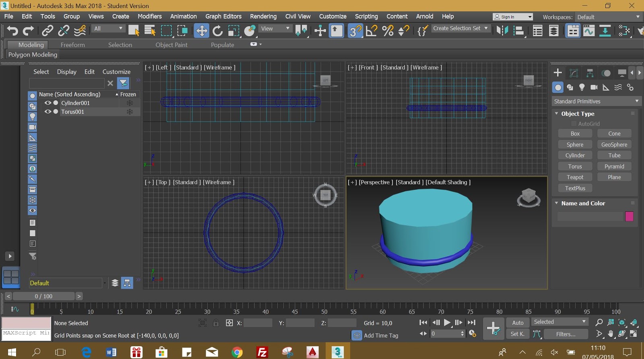The height and width of the screenshot is (359, 644).
Task: Show the Cameras category icon
Action: tap(594, 87)
